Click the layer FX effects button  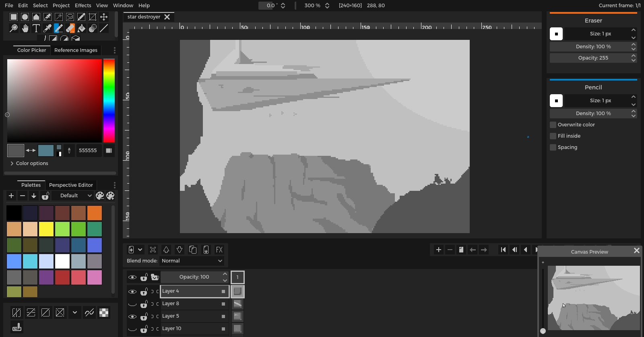coord(219,250)
